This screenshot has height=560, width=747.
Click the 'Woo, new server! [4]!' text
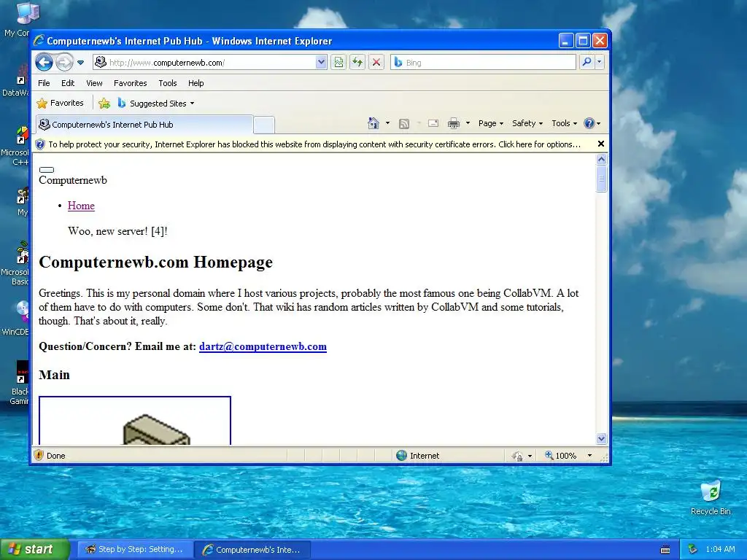[117, 231]
